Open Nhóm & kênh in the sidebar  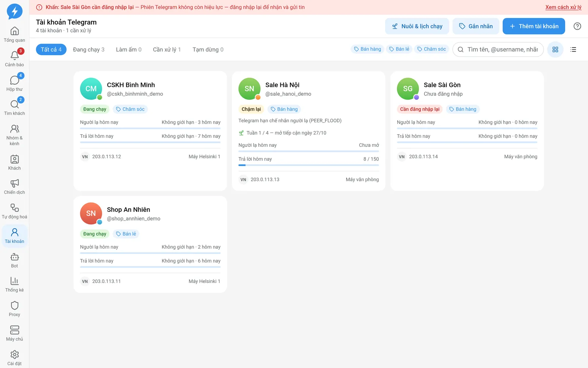pyautogui.click(x=15, y=135)
